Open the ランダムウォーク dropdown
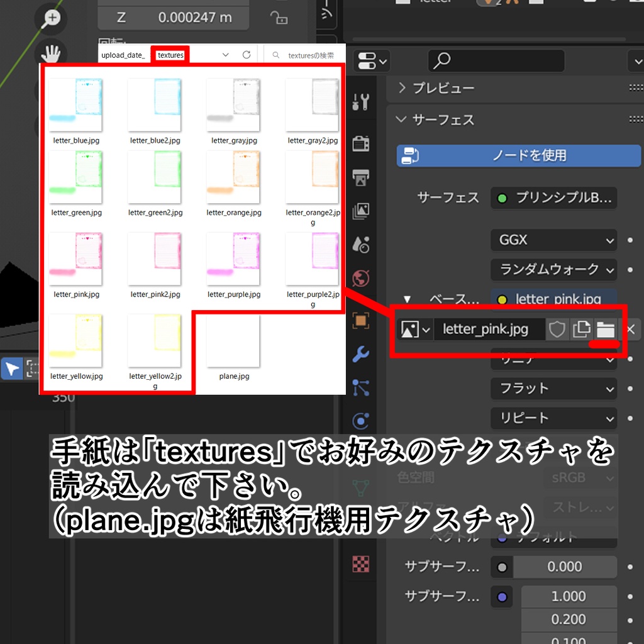The height and width of the screenshot is (644, 644). (553, 270)
